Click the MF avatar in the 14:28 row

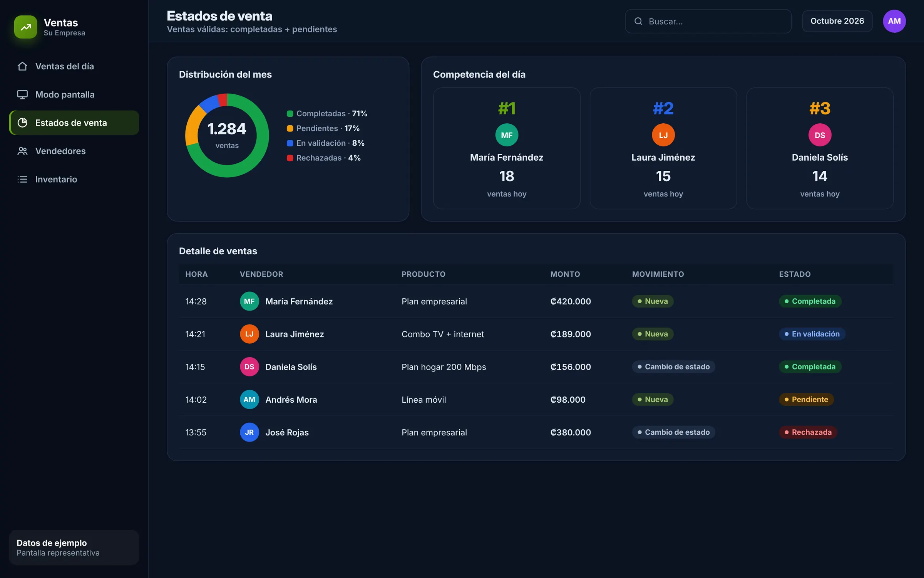249,301
